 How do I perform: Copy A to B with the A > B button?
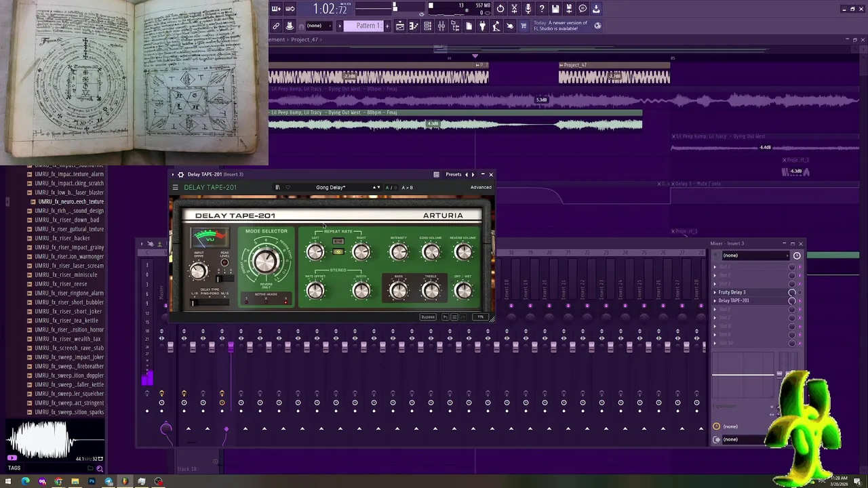[x=408, y=187]
